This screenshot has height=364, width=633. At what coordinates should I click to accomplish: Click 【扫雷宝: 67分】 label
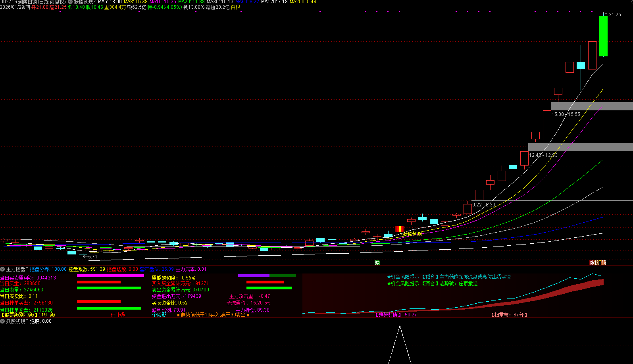tap(509, 315)
